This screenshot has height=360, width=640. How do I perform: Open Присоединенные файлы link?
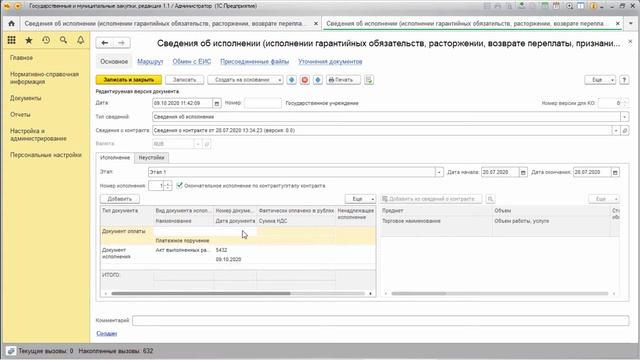pos(255,62)
